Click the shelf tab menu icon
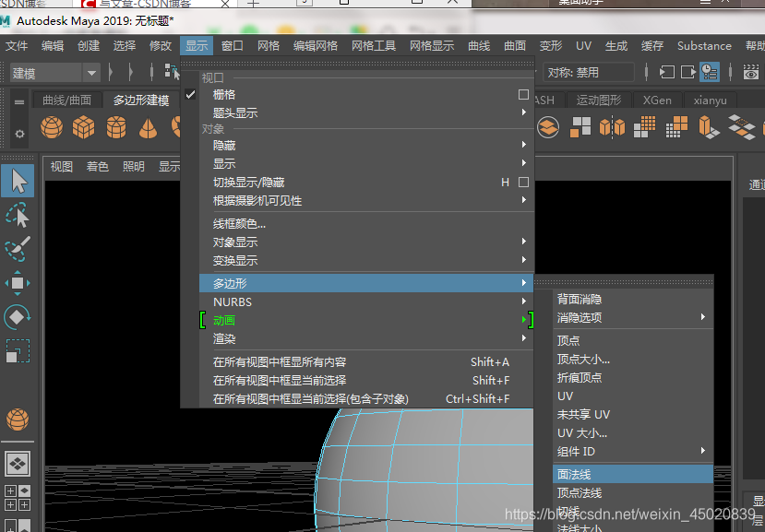This screenshot has height=532, width=765. pyautogui.click(x=19, y=102)
